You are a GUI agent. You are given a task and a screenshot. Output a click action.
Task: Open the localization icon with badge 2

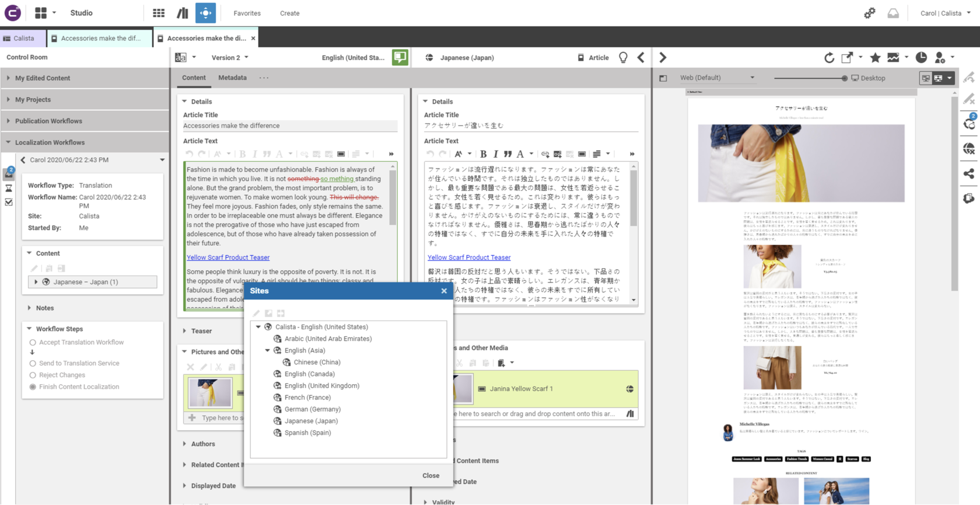coord(969,123)
